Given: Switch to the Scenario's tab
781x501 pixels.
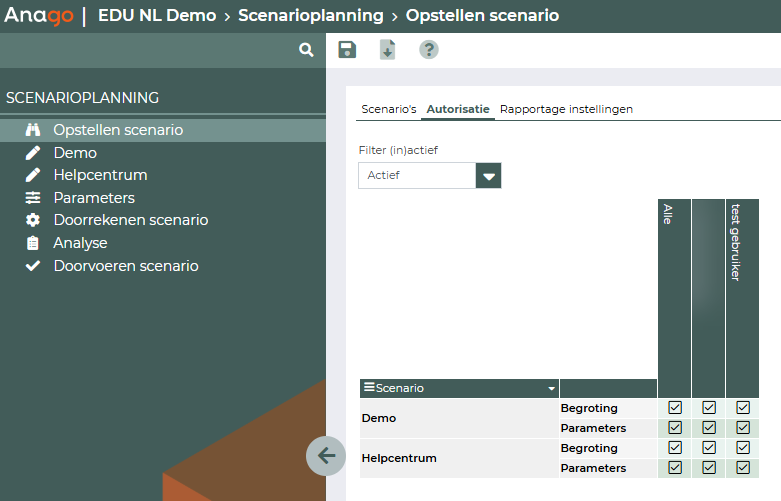Looking at the screenshot, I should point(388,109).
